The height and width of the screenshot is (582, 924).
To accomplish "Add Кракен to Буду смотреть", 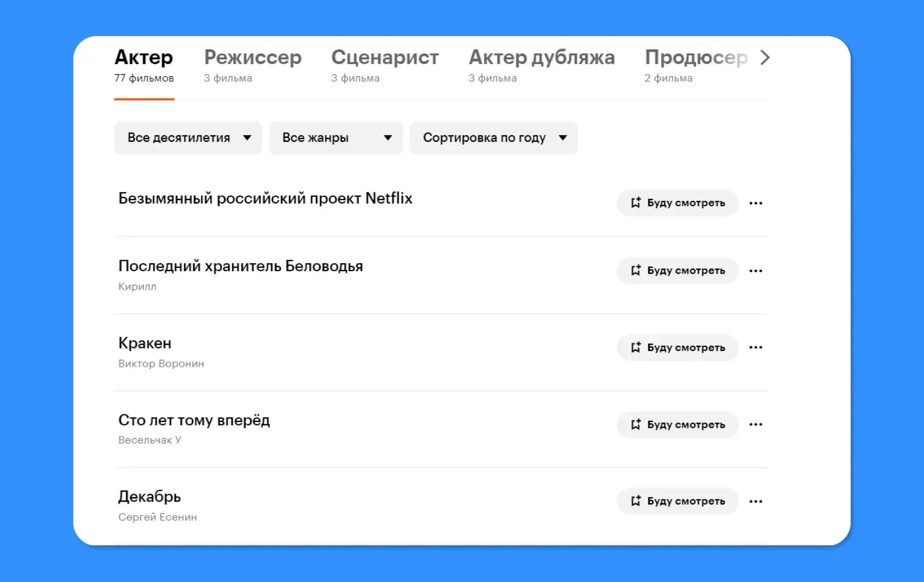I will pyautogui.click(x=677, y=347).
